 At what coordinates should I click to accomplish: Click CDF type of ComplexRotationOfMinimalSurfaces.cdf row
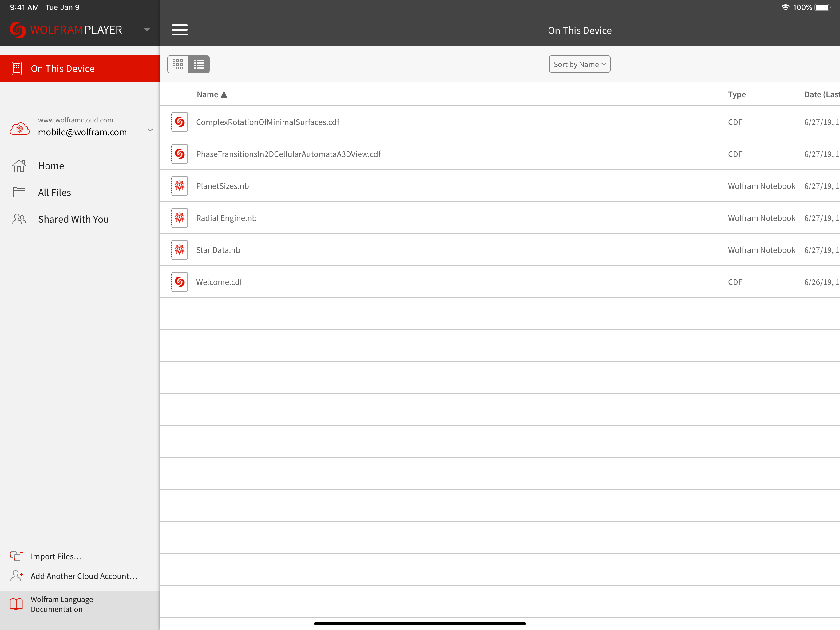pos(735,122)
